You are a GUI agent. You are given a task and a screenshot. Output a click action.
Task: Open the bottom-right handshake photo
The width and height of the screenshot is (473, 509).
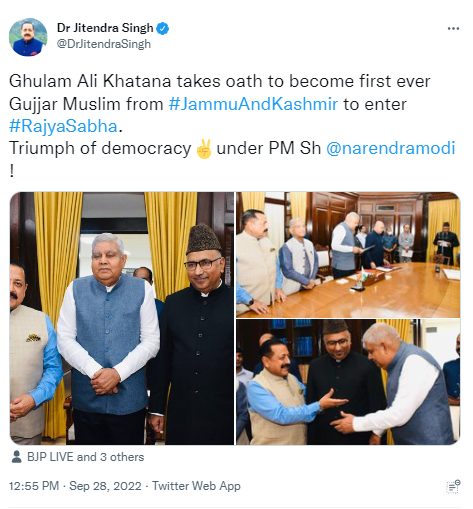[x=348, y=382]
